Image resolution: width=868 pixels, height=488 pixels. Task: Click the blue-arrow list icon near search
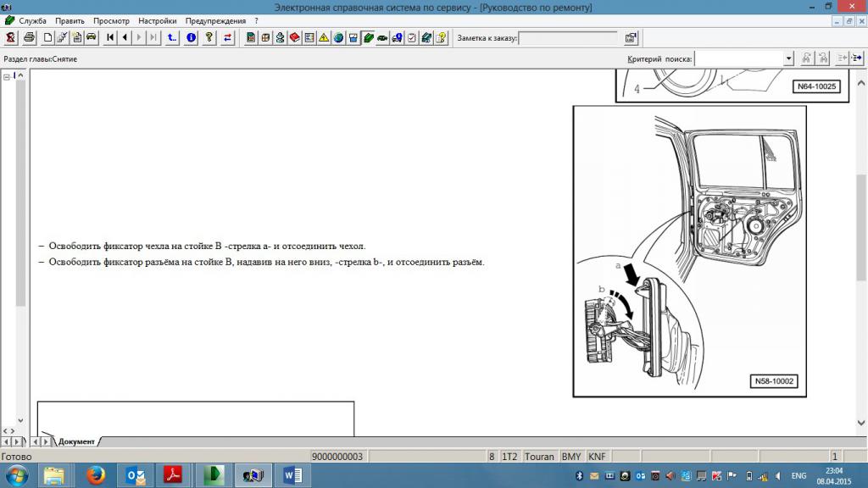857,58
